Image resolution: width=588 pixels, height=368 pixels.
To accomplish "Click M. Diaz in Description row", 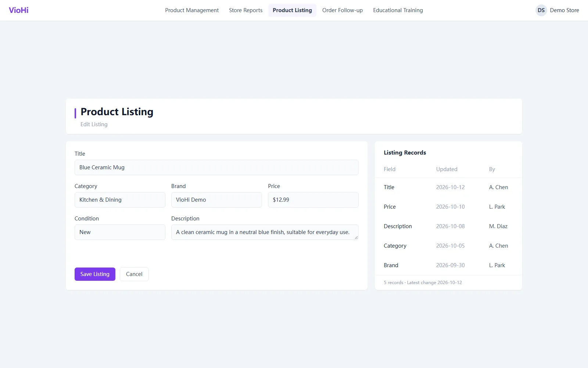I will [x=498, y=226].
